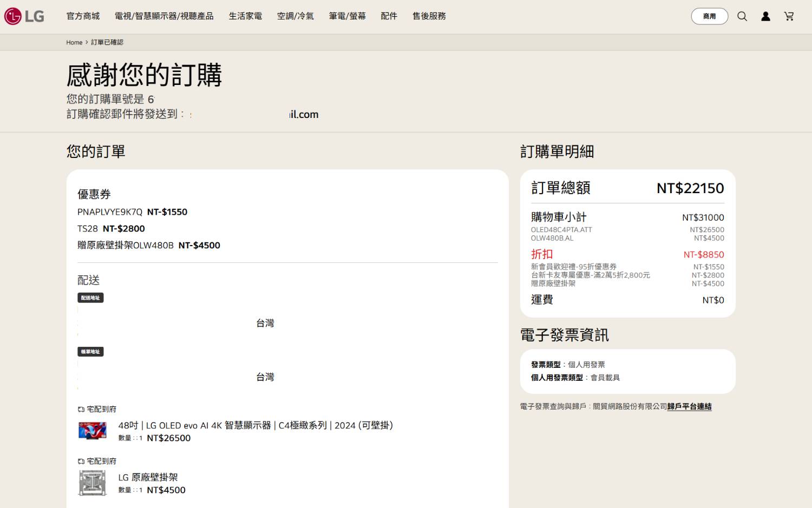This screenshot has width=812, height=508.
Task: Click the 訂購單明細 heading
Action: coord(556,151)
